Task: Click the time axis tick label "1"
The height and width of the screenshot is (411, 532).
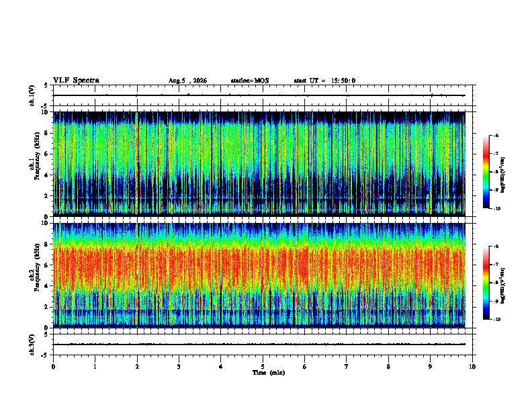Action: pos(95,367)
